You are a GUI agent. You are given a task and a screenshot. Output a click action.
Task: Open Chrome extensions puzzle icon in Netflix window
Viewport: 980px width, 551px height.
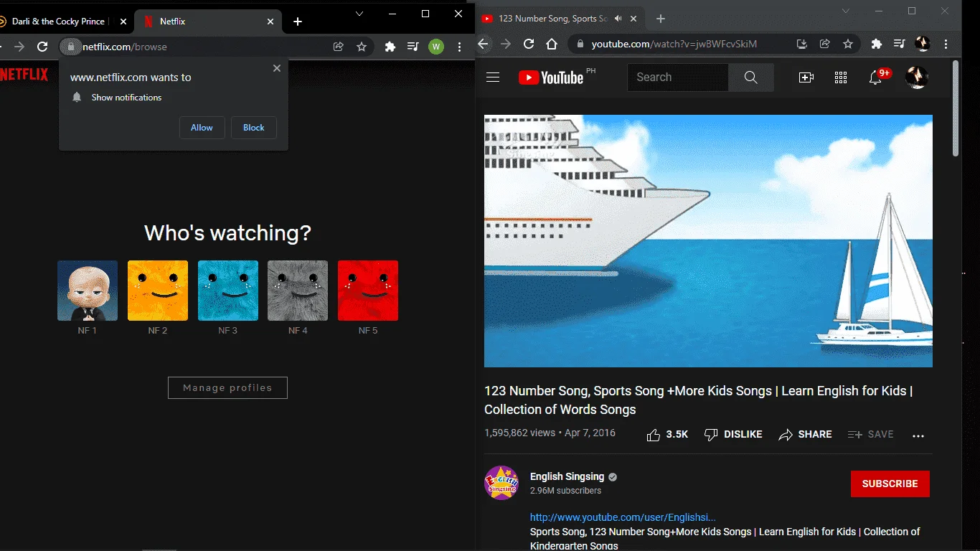(390, 47)
